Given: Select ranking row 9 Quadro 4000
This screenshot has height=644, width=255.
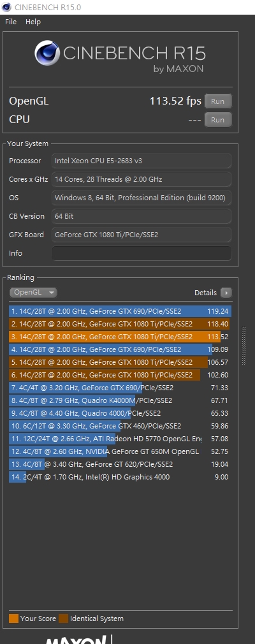Looking at the screenshot, I should pos(120,413).
